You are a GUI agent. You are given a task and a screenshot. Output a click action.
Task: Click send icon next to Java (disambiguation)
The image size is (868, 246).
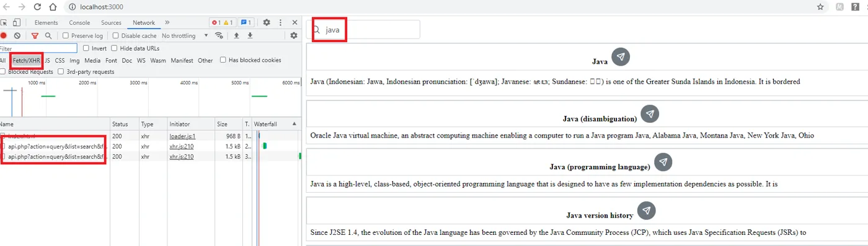click(x=650, y=113)
